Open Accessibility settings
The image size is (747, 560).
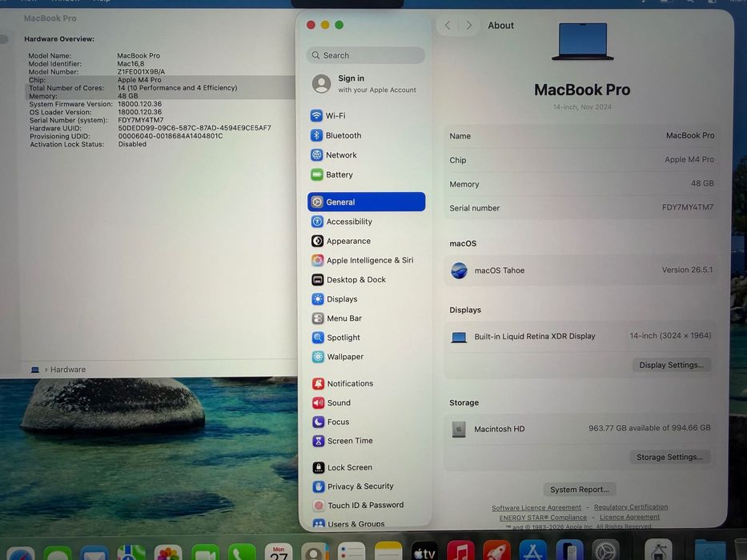(341, 222)
